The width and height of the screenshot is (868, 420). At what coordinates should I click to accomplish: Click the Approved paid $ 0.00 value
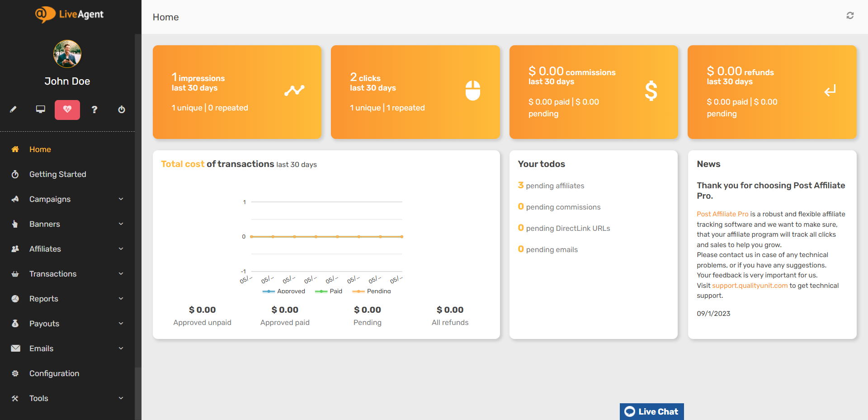click(285, 310)
